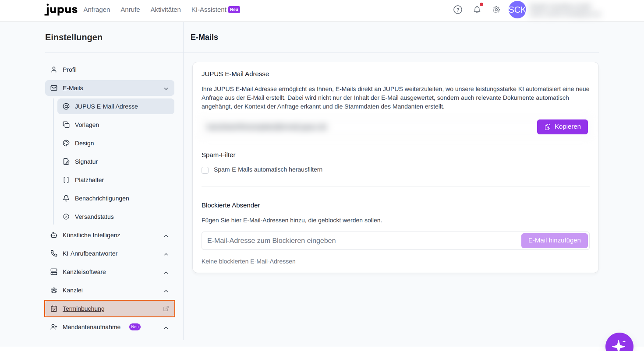Click the Profil person icon
Image resolution: width=644 pixels, height=351 pixels.
[x=54, y=70]
